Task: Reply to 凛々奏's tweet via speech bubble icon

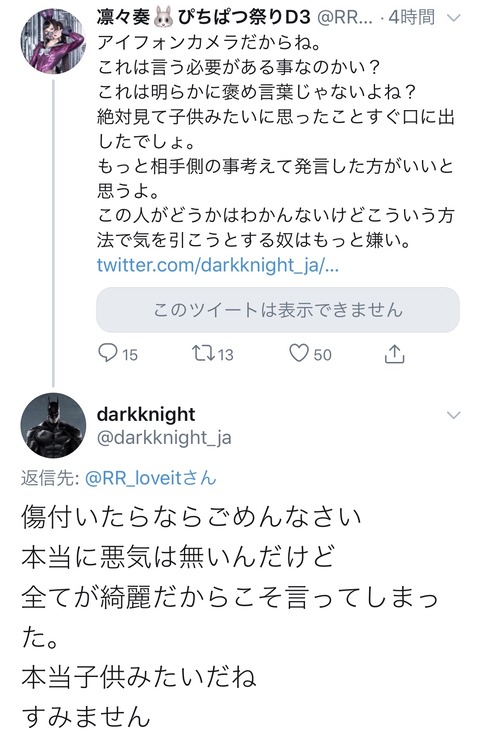Action: click(x=107, y=353)
